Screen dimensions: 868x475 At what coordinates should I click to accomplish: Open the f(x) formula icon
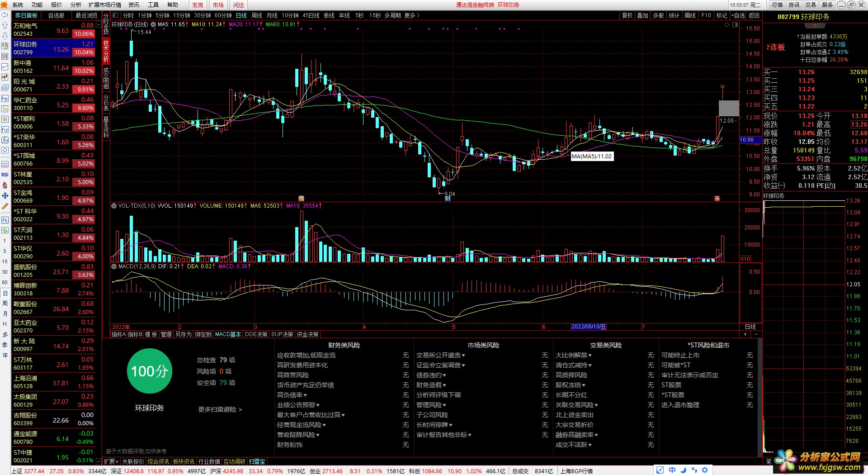pyautogui.click(x=5, y=140)
